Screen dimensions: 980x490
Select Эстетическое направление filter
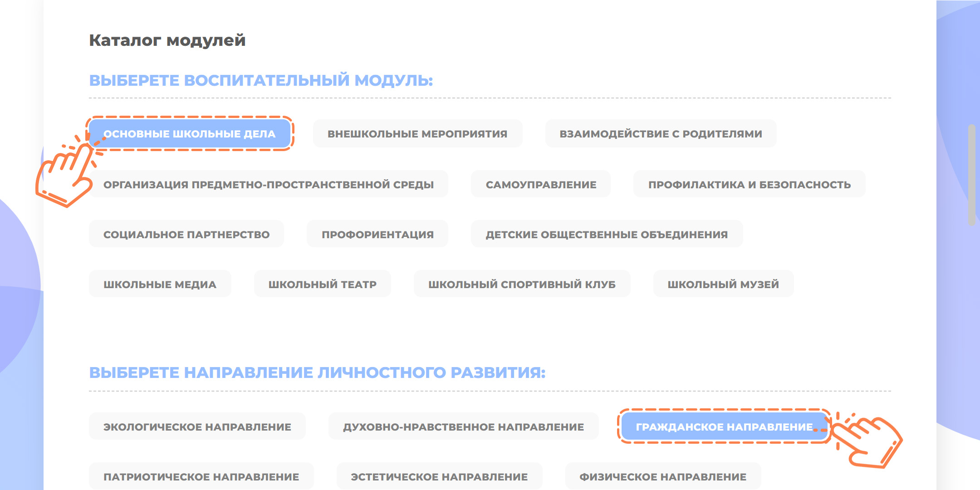click(x=439, y=477)
